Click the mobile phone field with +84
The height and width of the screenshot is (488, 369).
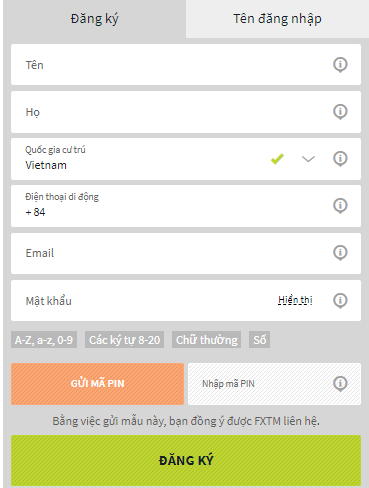[186, 206]
